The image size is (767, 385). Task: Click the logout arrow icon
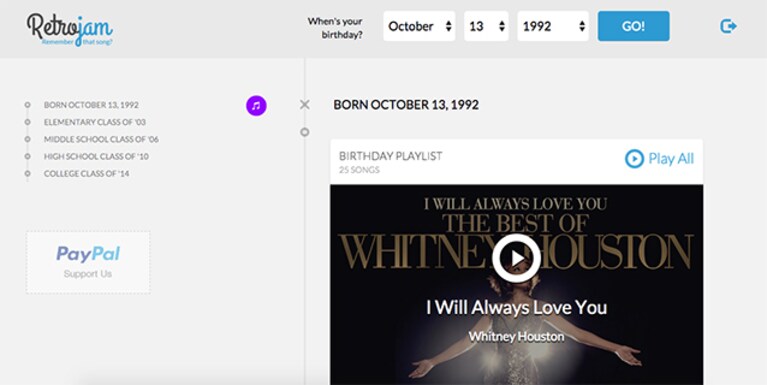(728, 26)
